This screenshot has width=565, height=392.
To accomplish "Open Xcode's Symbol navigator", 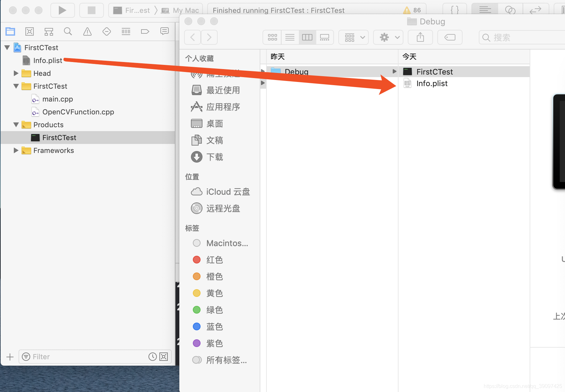I will pyautogui.click(x=49, y=31).
